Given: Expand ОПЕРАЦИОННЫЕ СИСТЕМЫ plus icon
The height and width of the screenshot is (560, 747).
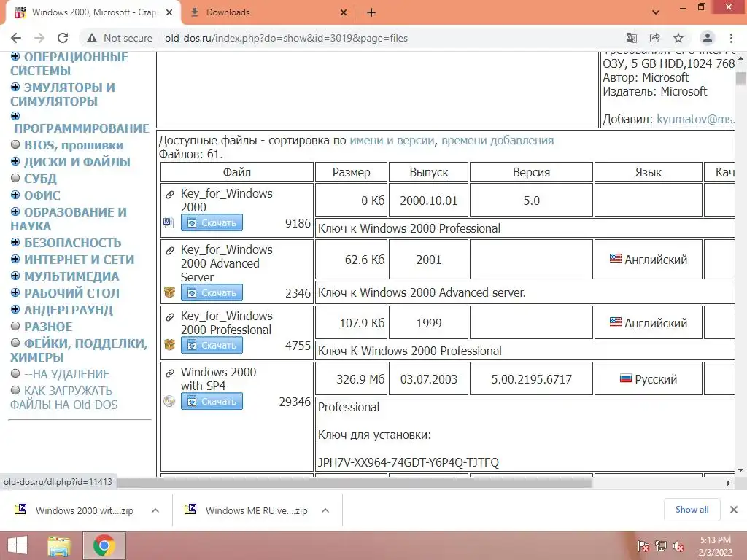Looking at the screenshot, I should 15,57.
